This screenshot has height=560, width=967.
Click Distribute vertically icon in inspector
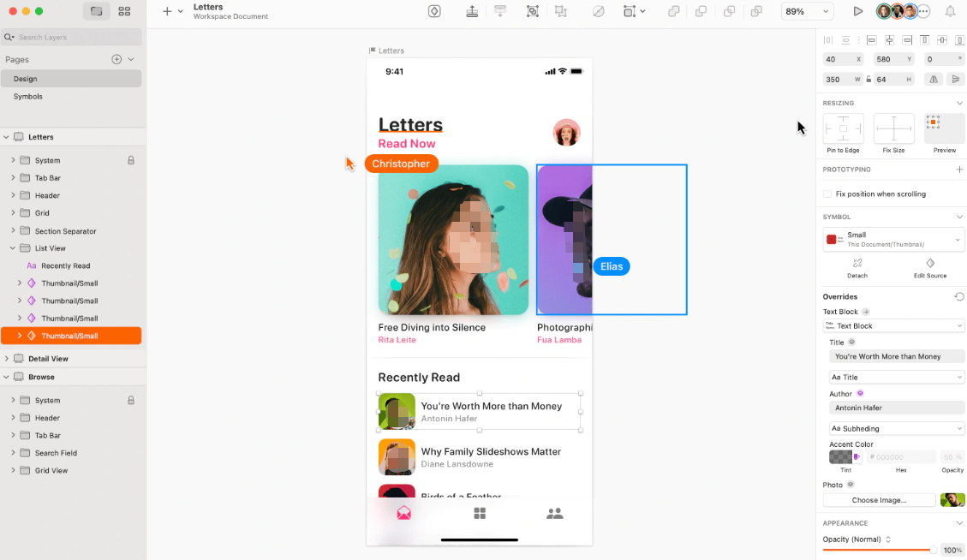846,40
